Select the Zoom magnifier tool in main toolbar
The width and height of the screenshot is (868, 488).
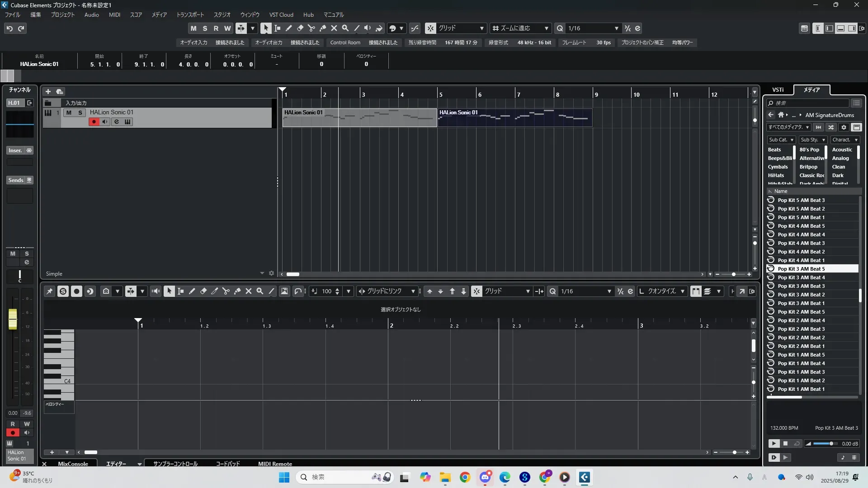[345, 28]
